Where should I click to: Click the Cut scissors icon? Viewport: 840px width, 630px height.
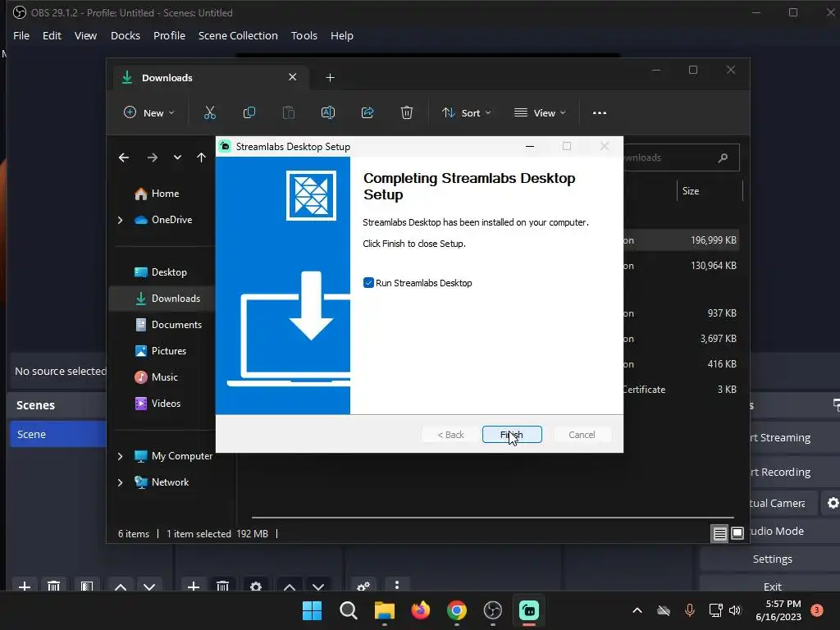(209, 112)
